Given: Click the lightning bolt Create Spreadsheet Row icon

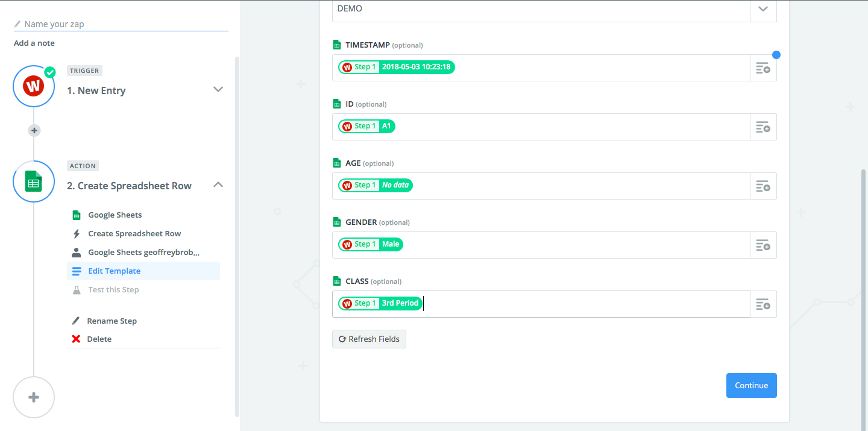Looking at the screenshot, I should (x=76, y=233).
